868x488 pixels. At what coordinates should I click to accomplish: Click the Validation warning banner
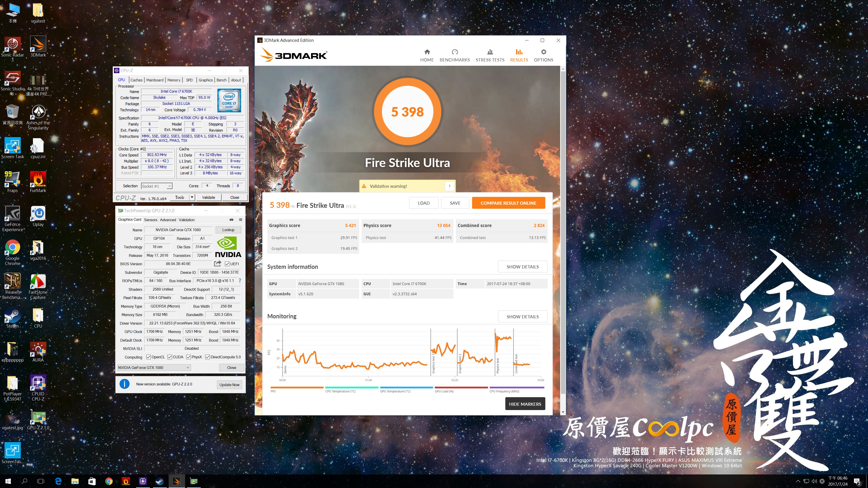click(x=407, y=186)
